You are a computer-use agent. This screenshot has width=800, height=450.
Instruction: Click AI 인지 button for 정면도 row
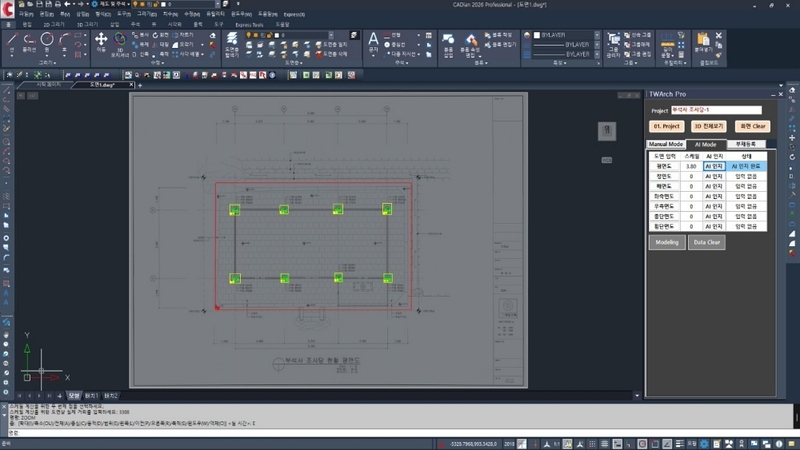click(714, 176)
